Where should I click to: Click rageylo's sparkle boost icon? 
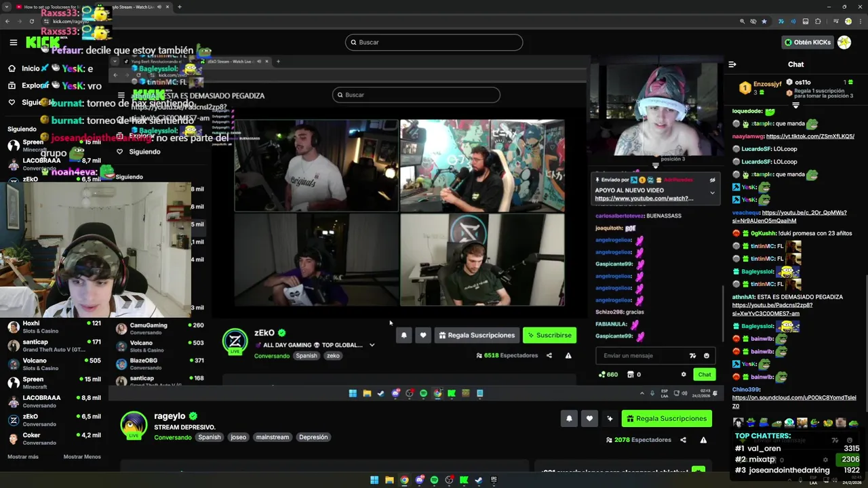click(610, 419)
